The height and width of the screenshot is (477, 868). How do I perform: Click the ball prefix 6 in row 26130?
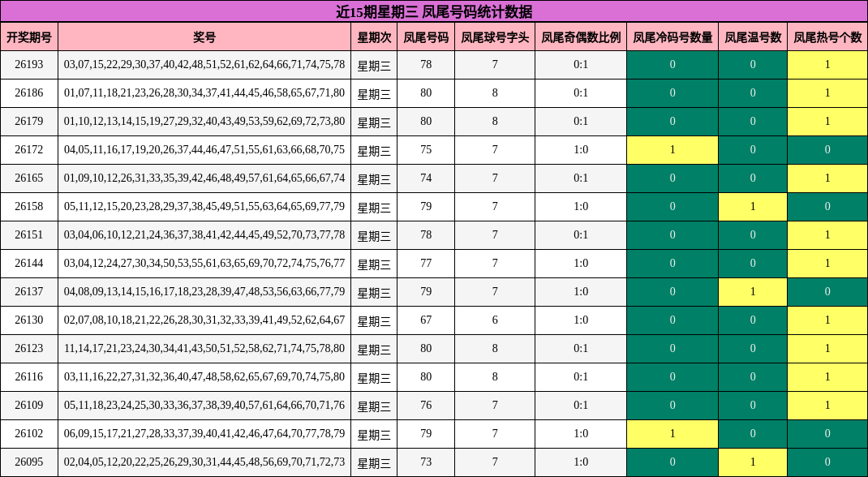pos(495,320)
